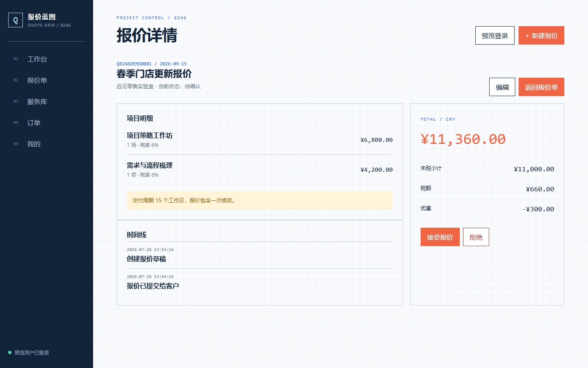Click the 税额 ¥660.00 value

(540, 189)
